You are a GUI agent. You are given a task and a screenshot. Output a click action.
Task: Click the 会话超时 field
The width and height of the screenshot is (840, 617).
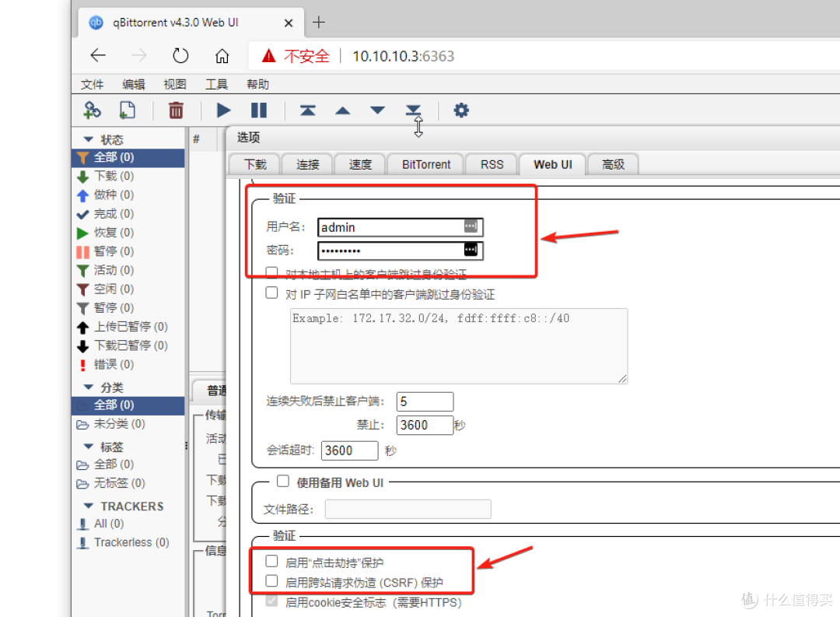(x=349, y=450)
